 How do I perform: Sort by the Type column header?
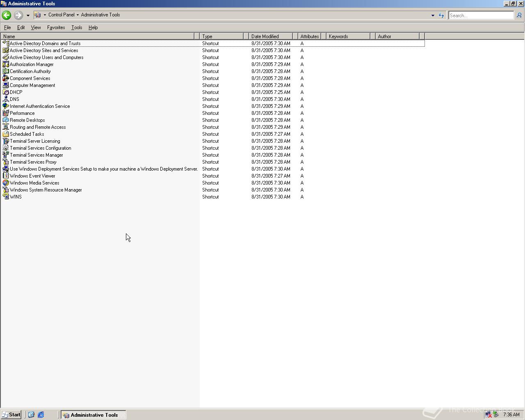tap(221, 37)
